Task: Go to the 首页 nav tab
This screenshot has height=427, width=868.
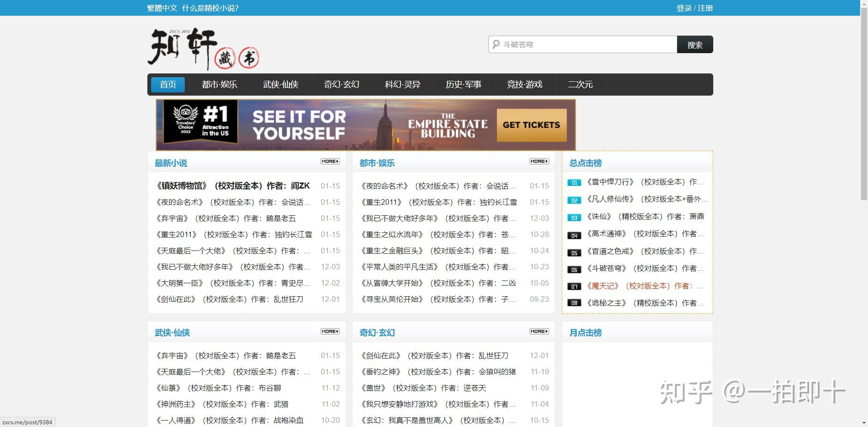Action: point(168,85)
